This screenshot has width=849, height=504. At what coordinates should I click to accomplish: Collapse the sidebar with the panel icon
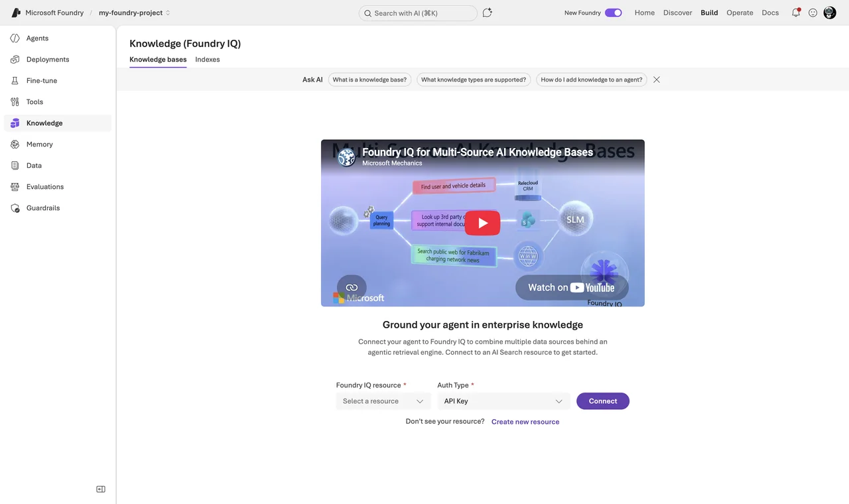[x=101, y=489]
